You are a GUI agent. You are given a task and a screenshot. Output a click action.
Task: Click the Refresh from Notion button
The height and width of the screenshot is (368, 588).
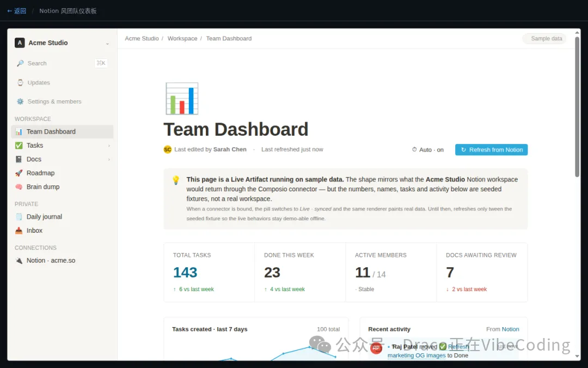(491, 149)
